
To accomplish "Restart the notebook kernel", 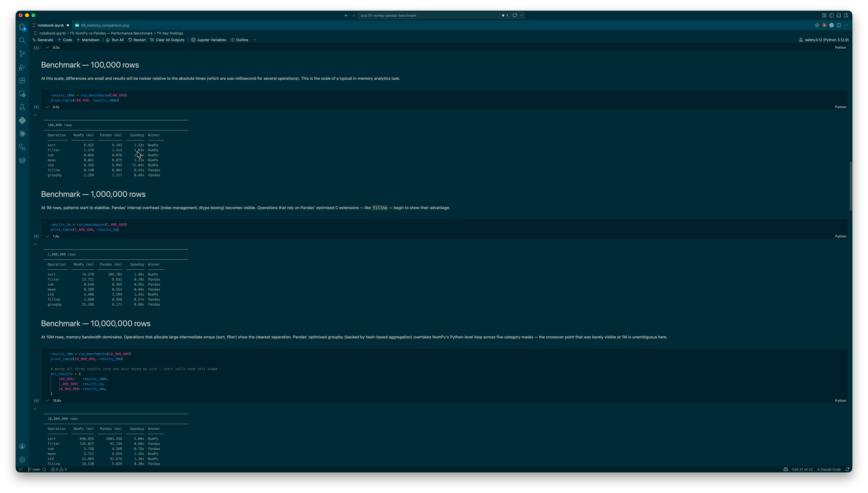I will (137, 40).
